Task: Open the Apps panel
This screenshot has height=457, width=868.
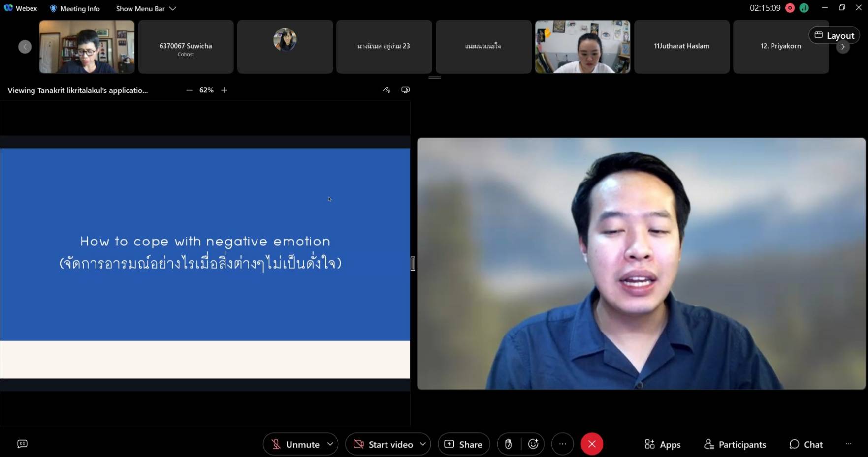Action: point(663,444)
